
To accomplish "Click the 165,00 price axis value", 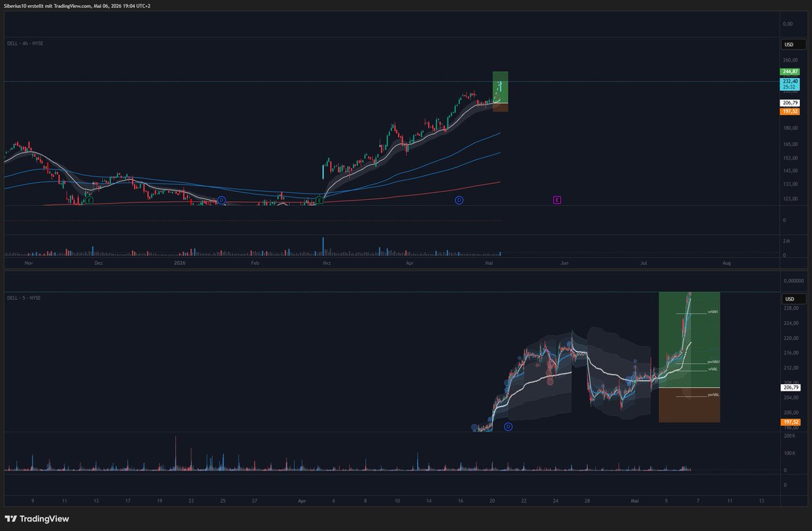I will click(790, 144).
